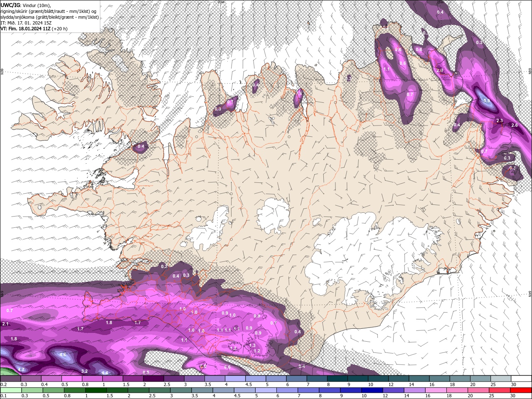Screen dimensions: 532x399
Task: Click the 2.0 value label in the northeast
Action: pyautogui.click(x=440, y=70)
